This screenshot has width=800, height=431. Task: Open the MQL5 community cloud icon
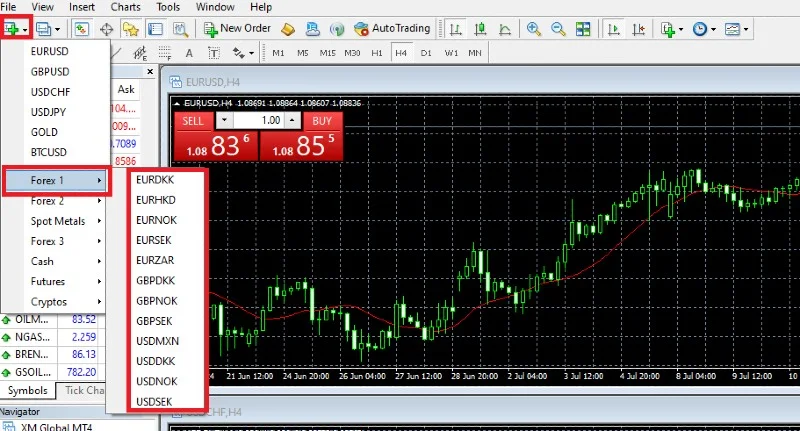tap(312, 29)
